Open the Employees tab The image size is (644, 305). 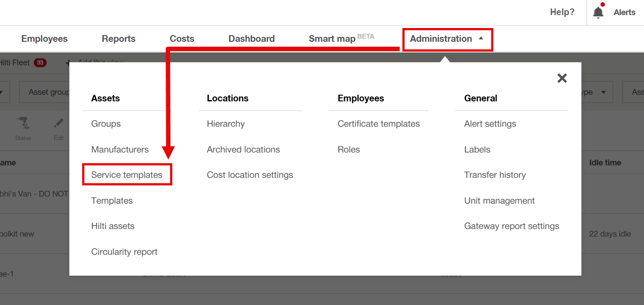44,39
